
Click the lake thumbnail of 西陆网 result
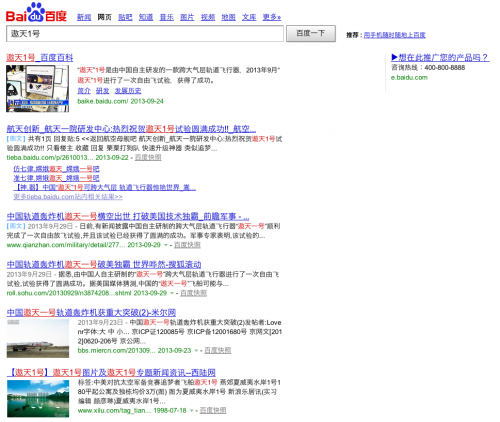[x=38, y=398]
